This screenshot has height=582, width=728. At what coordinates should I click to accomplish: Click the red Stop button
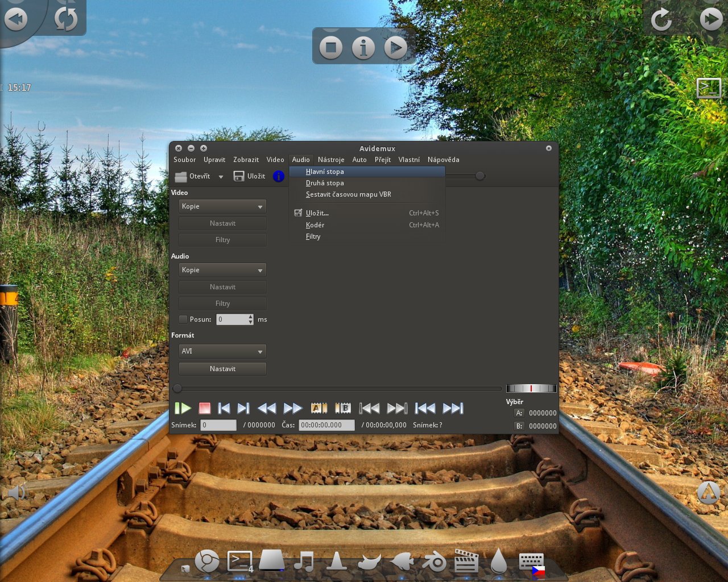click(205, 408)
